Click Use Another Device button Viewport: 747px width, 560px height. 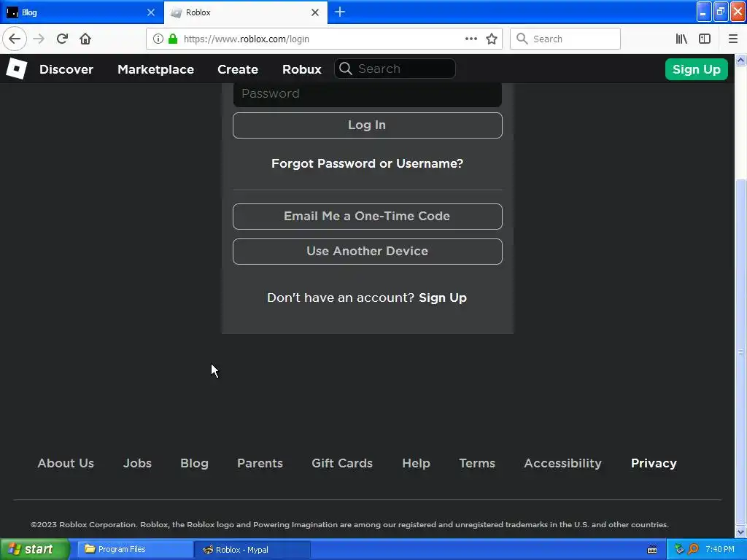[368, 252]
